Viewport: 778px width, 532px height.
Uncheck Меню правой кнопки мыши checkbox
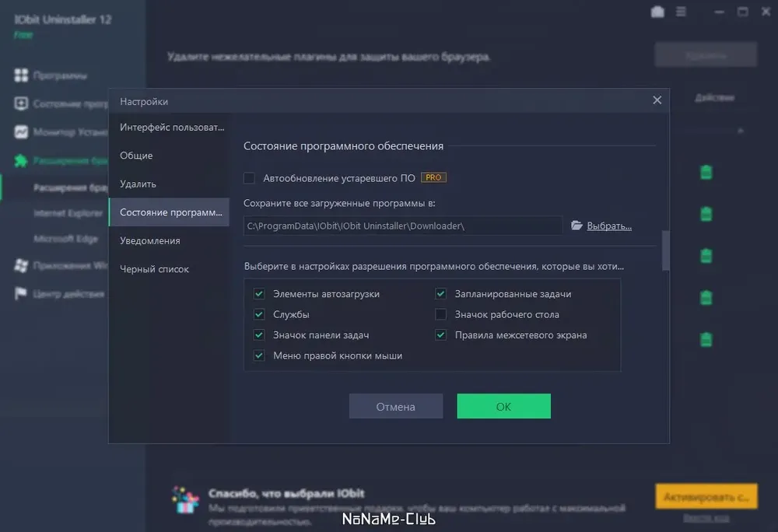(x=259, y=355)
